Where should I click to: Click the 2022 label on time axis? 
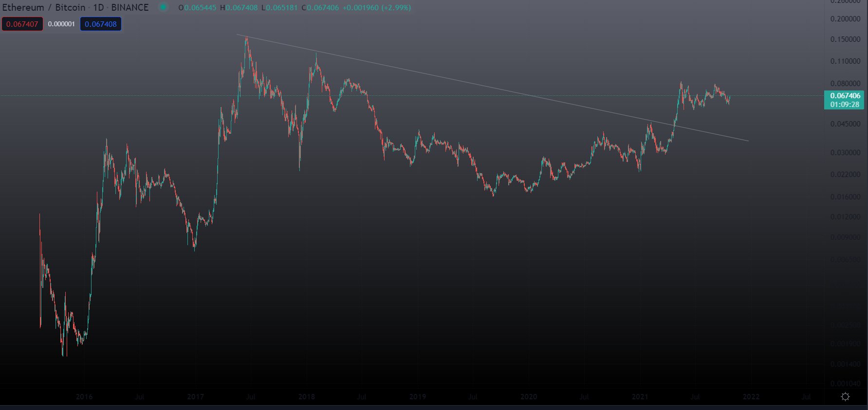pyautogui.click(x=751, y=397)
